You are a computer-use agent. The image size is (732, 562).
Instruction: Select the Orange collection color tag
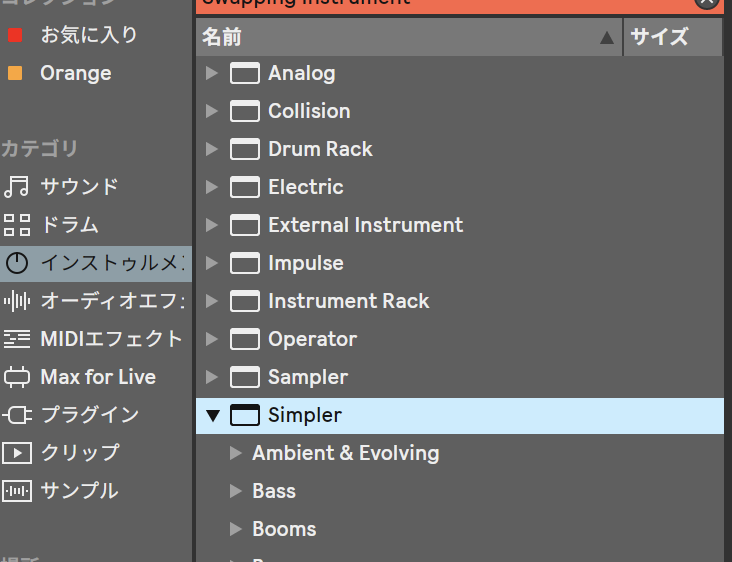14,73
